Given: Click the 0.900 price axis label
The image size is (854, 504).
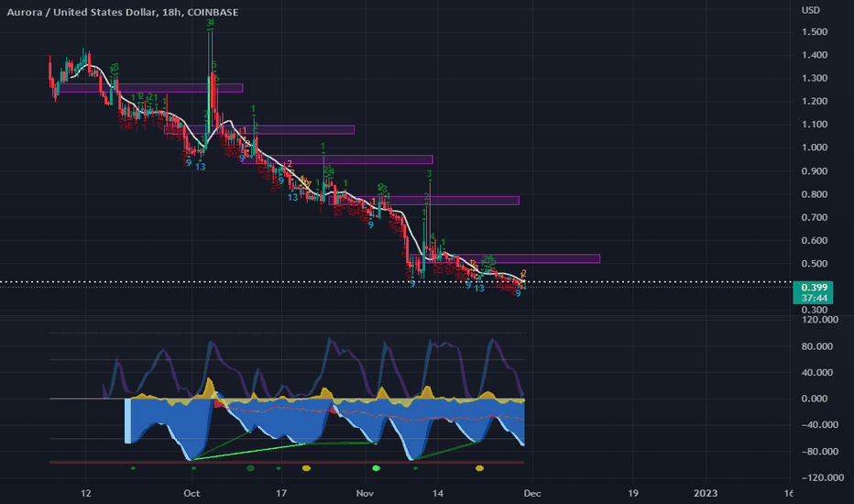Looking at the screenshot, I should [x=815, y=171].
